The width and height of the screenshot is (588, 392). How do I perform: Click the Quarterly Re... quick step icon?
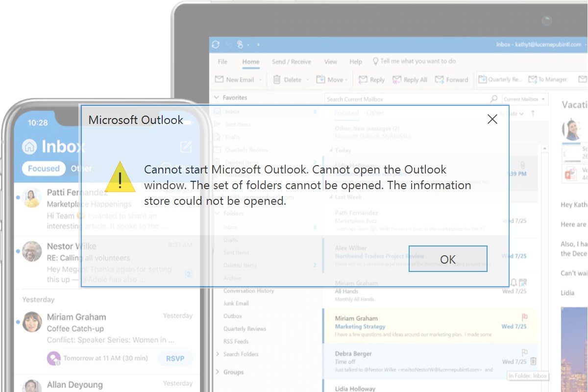pos(483,79)
